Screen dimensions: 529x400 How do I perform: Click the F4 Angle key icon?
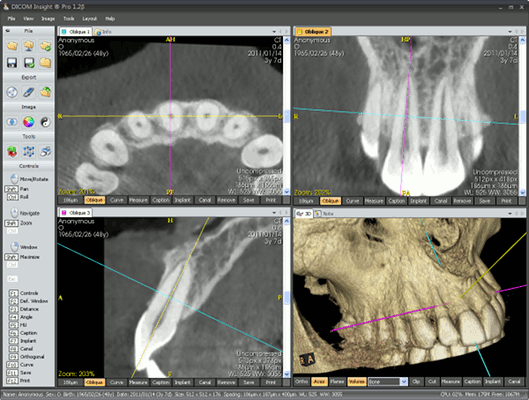click(13, 317)
